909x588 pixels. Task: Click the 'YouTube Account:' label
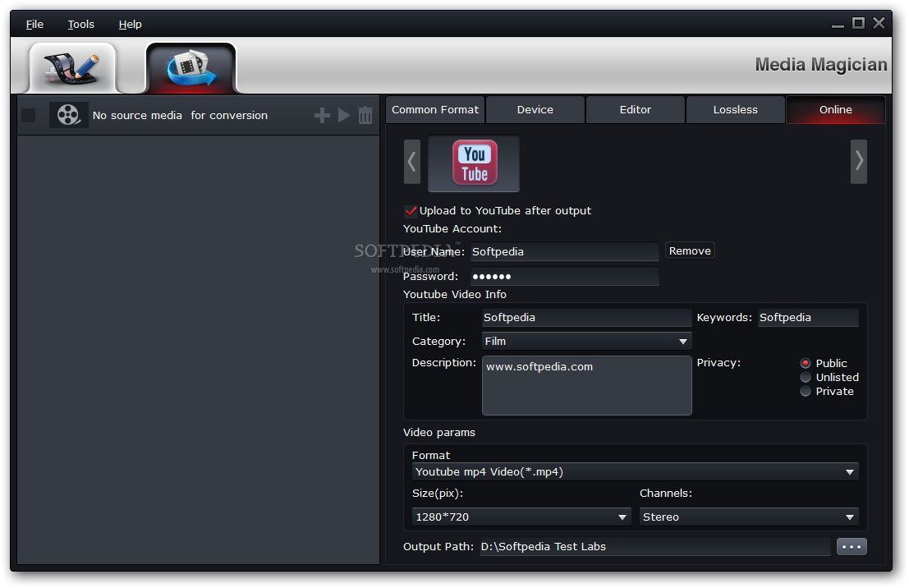[452, 228]
